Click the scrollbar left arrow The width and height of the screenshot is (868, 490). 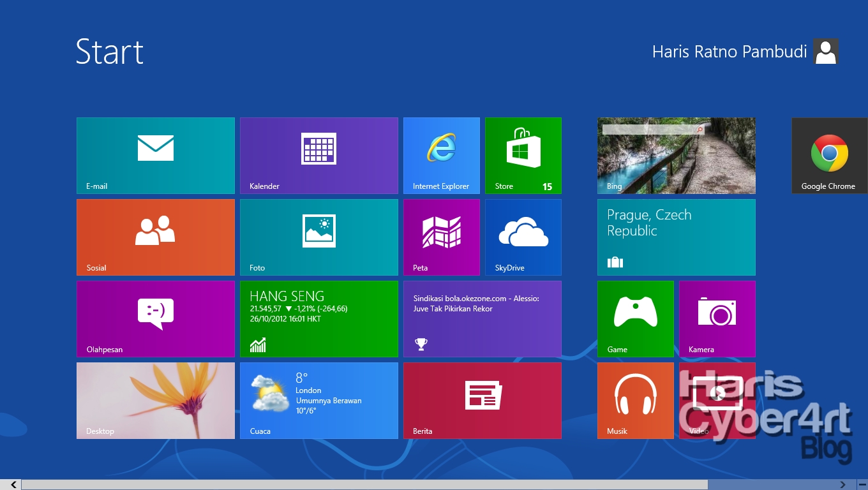[x=13, y=485]
